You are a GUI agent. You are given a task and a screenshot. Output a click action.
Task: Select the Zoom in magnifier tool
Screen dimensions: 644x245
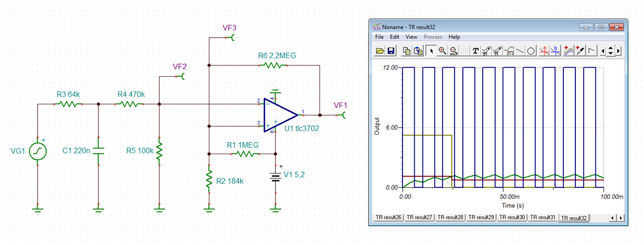[x=442, y=51]
